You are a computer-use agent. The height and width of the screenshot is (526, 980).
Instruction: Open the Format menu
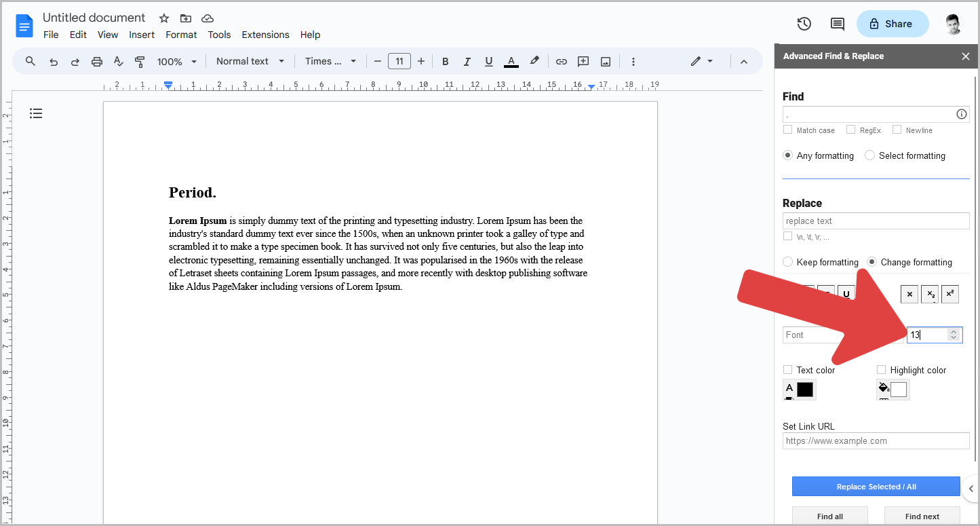pos(180,35)
